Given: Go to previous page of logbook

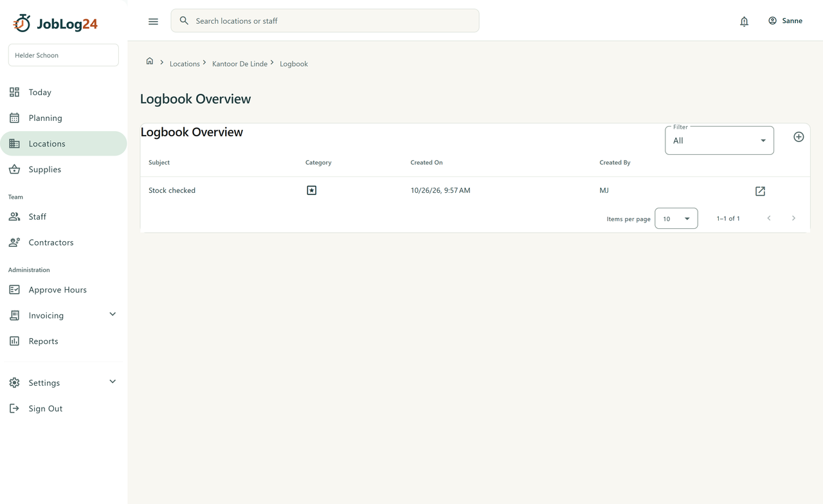Looking at the screenshot, I should pos(769,219).
